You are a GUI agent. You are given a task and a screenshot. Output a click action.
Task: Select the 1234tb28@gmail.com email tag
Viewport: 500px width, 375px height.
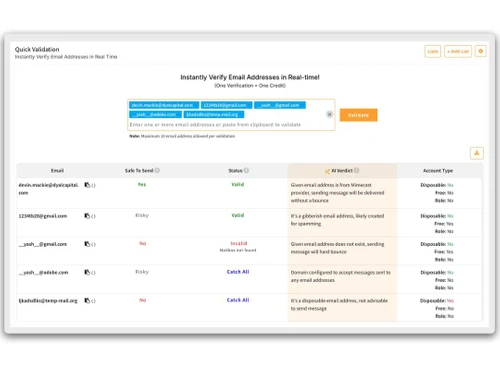[226, 105]
